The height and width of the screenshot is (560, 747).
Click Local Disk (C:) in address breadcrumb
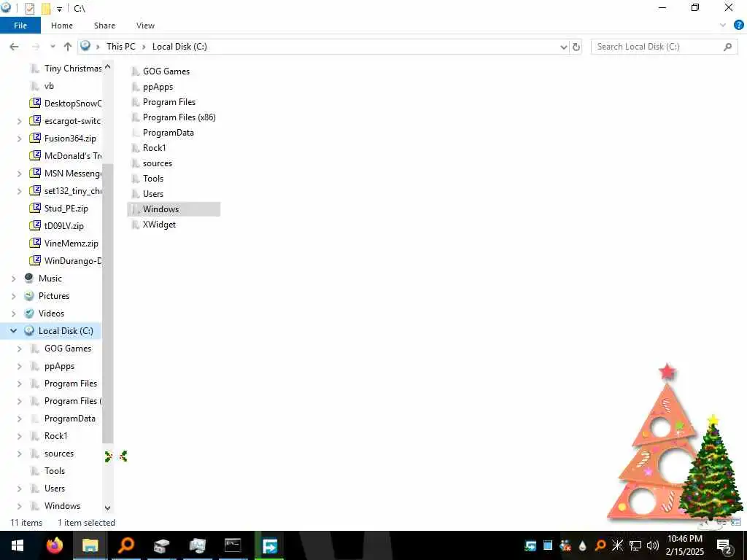(179, 47)
